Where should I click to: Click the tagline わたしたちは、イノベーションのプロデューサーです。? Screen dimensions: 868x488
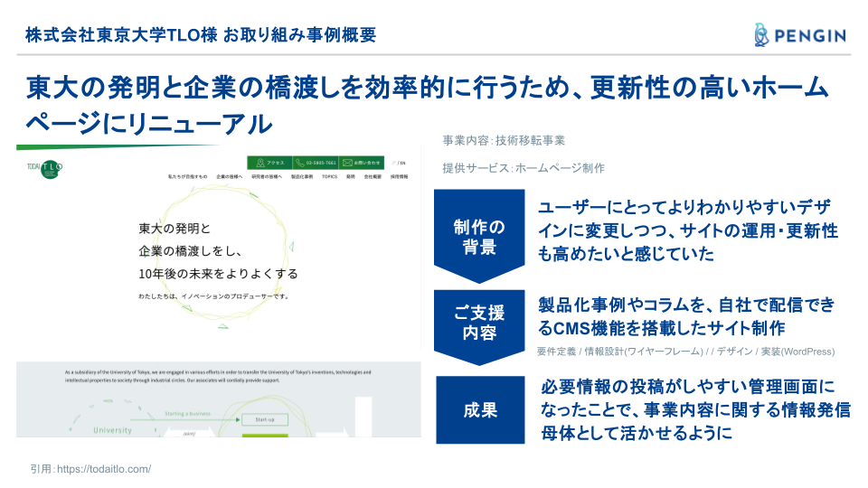(213, 296)
